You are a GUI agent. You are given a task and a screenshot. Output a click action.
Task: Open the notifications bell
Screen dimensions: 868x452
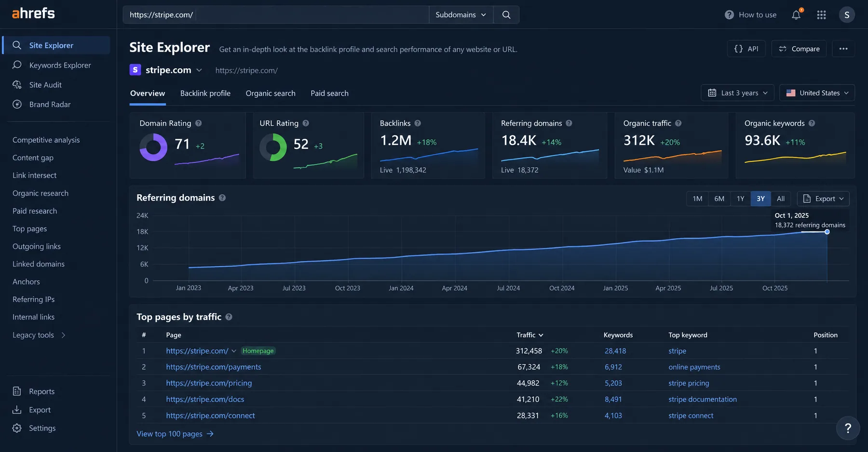click(796, 15)
